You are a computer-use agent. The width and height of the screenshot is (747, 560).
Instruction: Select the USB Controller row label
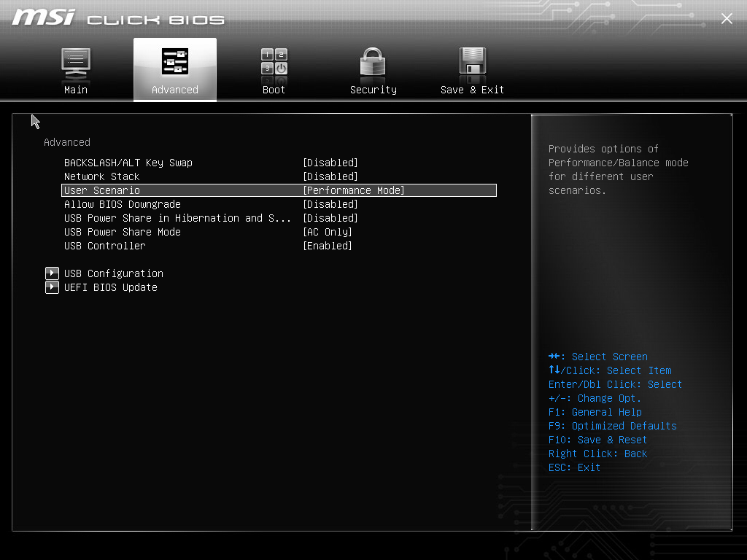pyautogui.click(x=105, y=246)
